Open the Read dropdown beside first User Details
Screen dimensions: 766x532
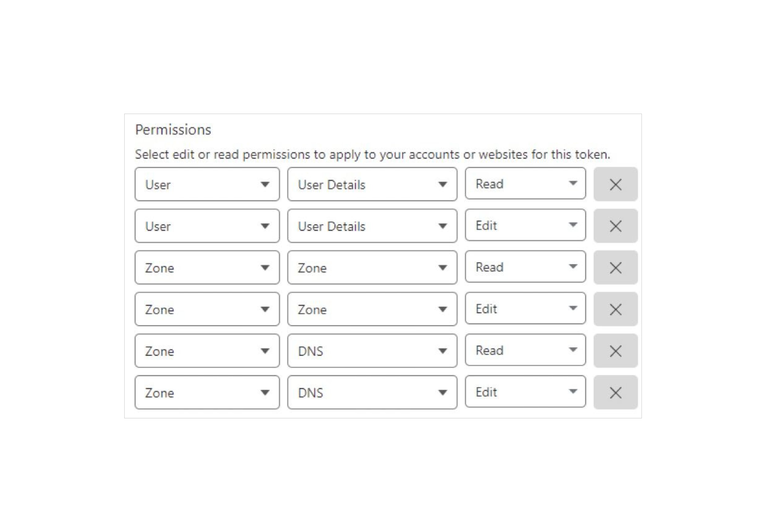525,183
